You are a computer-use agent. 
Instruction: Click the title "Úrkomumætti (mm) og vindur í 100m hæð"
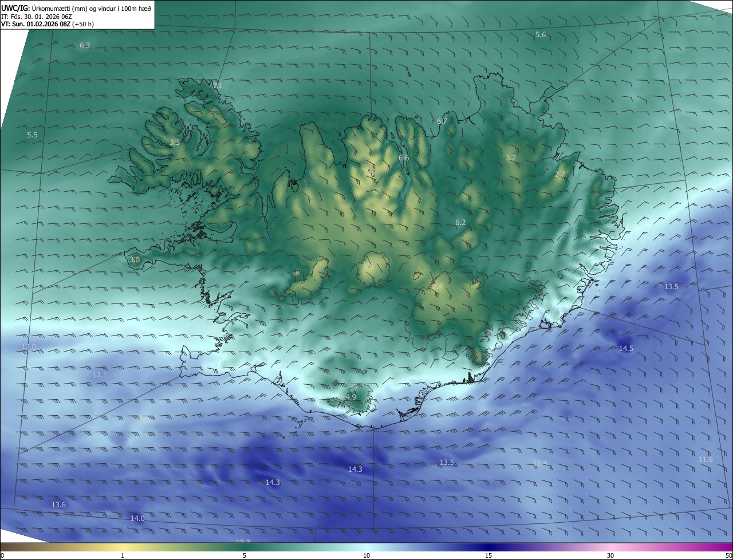[x=91, y=8]
